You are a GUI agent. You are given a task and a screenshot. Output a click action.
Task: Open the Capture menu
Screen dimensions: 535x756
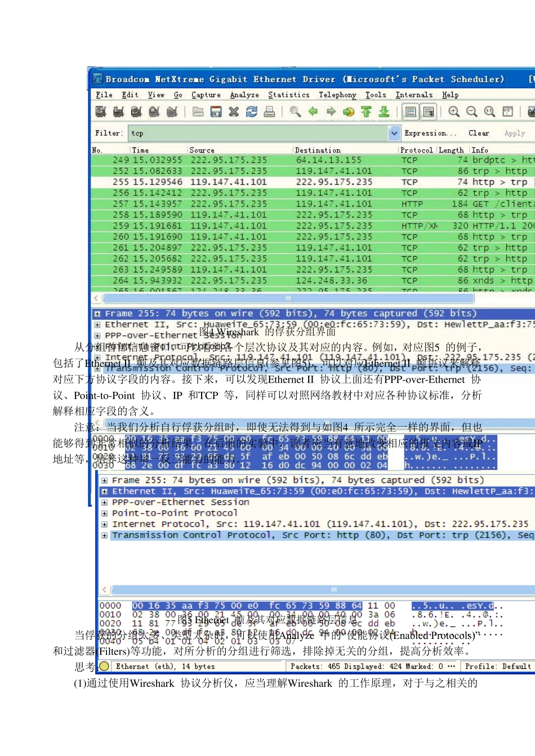click(206, 95)
